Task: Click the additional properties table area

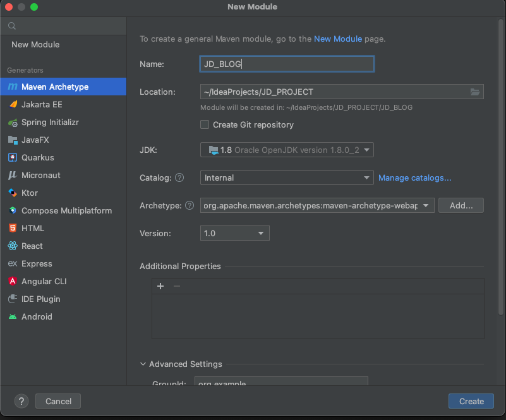Action: click(318, 316)
